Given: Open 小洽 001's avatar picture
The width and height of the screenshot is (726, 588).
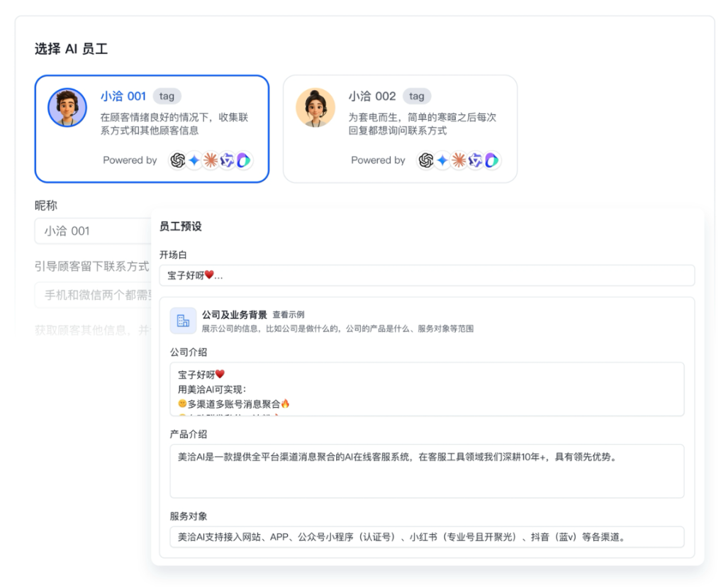Looking at the screenshot, I should (67, 108).
